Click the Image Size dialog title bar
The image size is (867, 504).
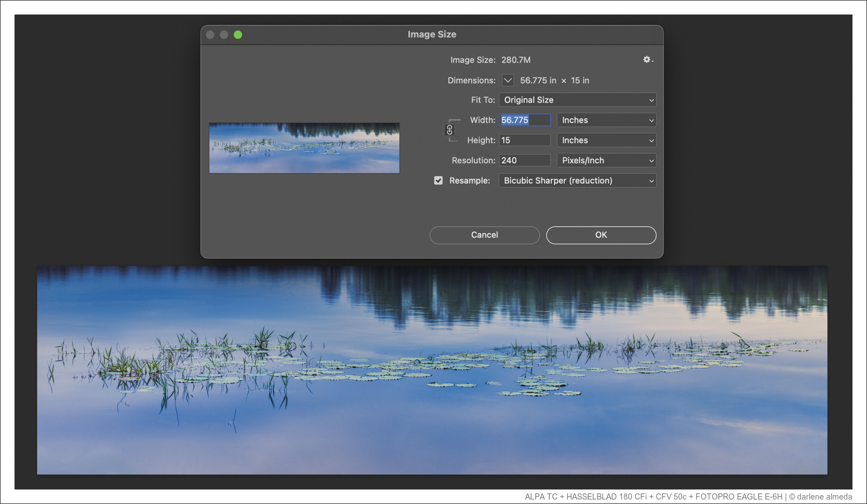click(x=432, y=35)
